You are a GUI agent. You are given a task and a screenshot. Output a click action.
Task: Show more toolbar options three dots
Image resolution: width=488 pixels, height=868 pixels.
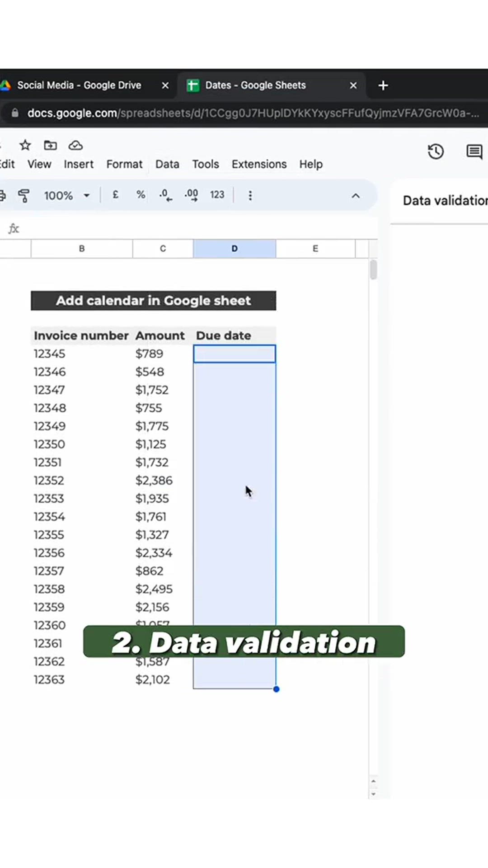(250, 195)
